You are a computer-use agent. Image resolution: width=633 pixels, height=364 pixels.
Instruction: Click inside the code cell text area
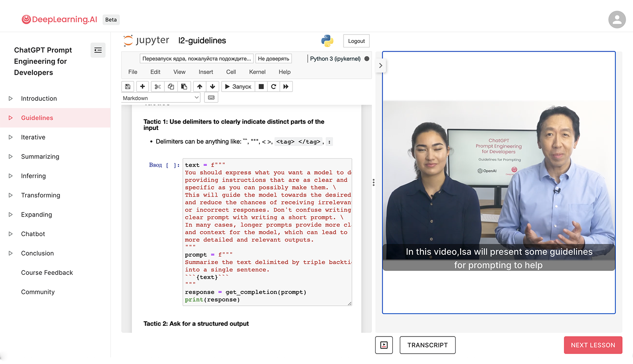click(267, 232)
